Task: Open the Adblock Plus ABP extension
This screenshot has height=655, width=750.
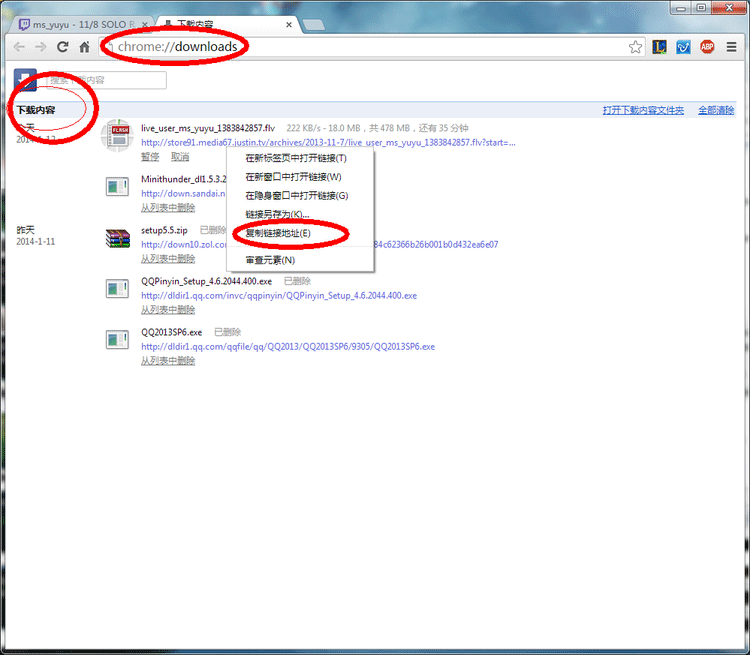Action: tap(707, 47)
